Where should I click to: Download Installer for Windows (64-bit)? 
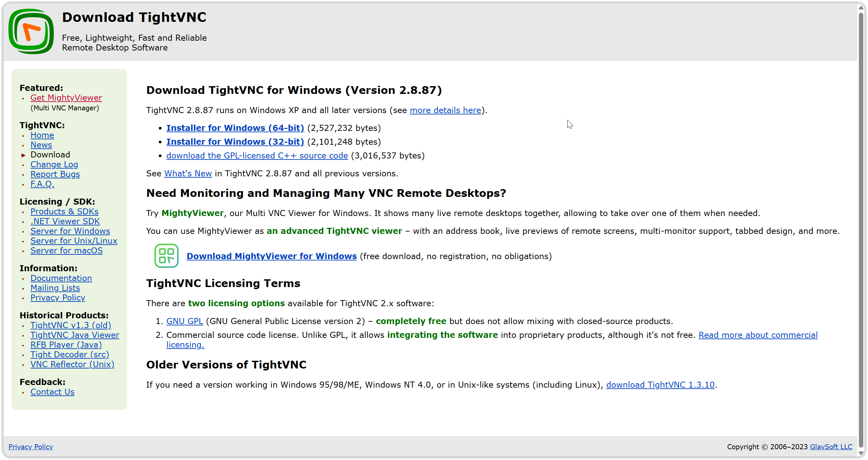[235, 128]
